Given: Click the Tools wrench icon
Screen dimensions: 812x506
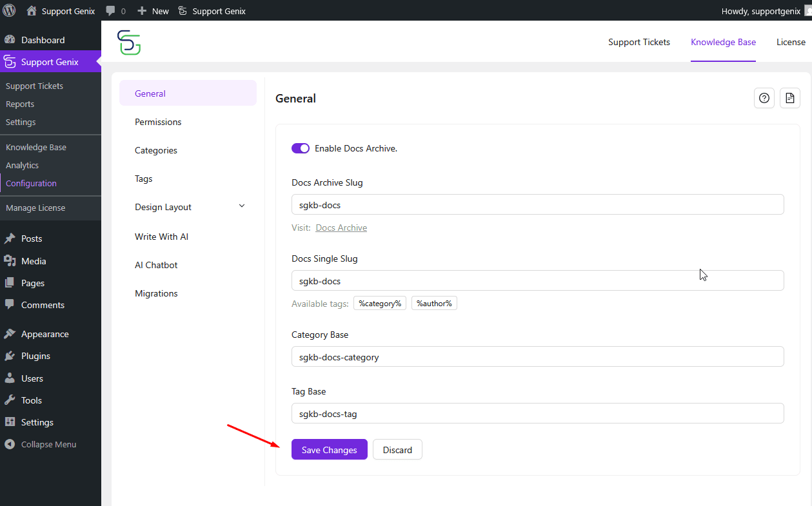Looking at the screenshot, I should tap(10, 400).
